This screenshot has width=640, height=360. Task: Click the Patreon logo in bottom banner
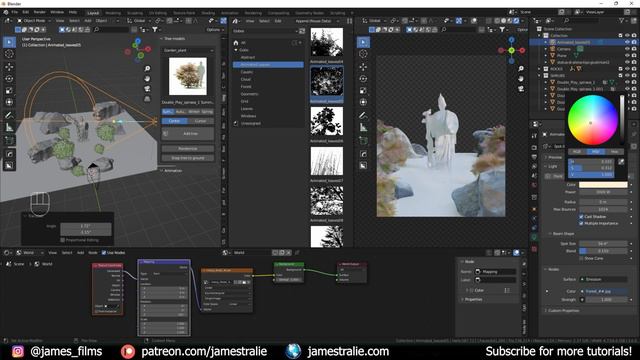click(128, 351)
